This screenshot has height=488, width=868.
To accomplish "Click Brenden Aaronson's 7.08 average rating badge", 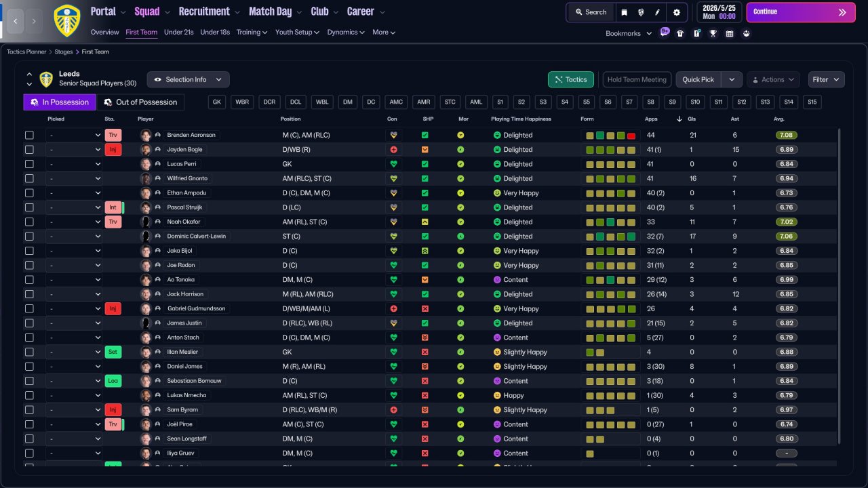I will 786,135.
